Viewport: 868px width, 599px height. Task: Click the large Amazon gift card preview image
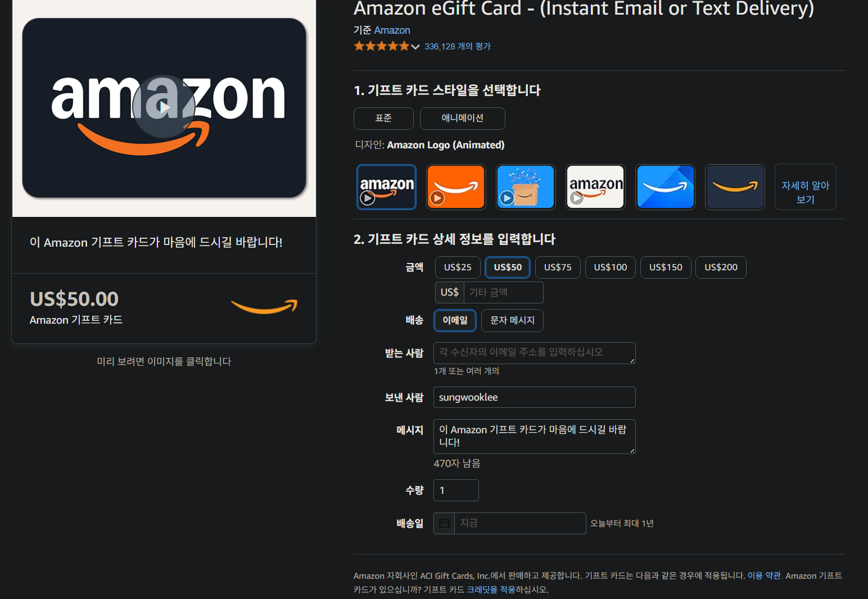click(x=164, y=108)
